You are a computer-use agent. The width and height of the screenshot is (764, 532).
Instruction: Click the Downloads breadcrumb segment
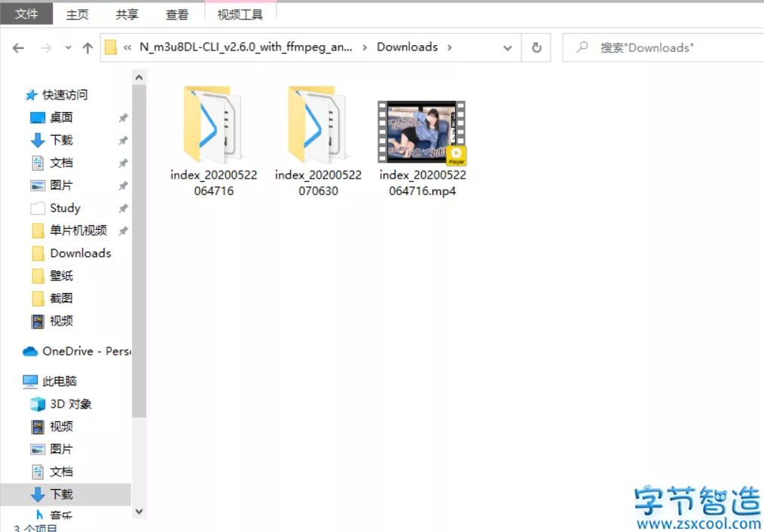pos(408,47)
